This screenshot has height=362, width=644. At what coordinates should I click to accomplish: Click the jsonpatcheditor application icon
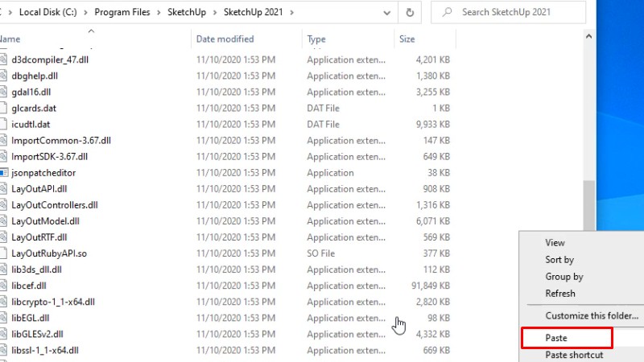pyautogui.click(x=4, y=173)
